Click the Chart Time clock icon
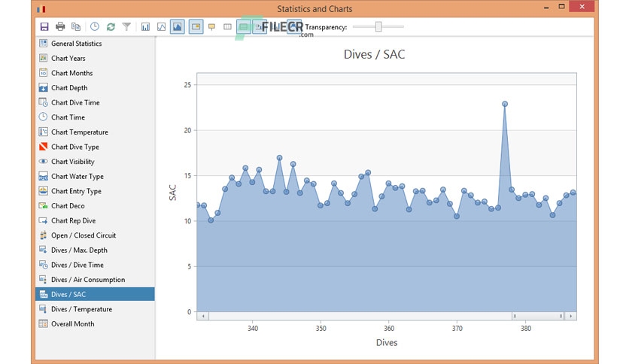Screen dimensions: 629x364 [44, 117]
